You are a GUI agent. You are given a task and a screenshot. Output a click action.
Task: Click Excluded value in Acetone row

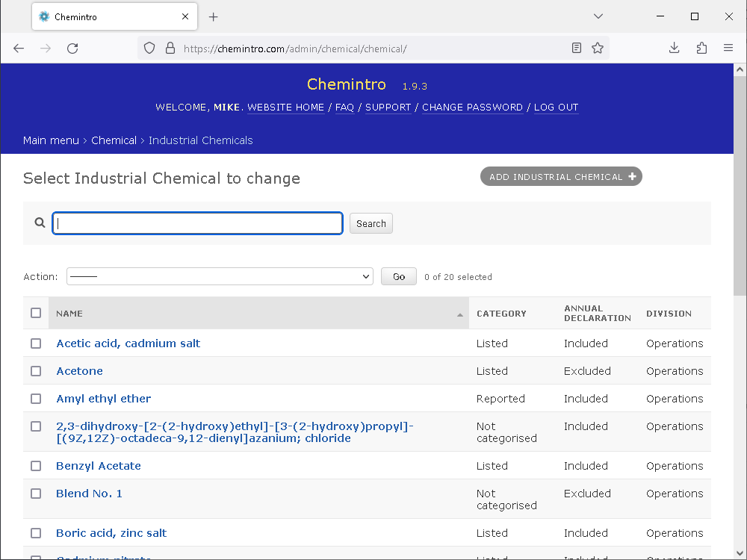[x=587, y=371]
